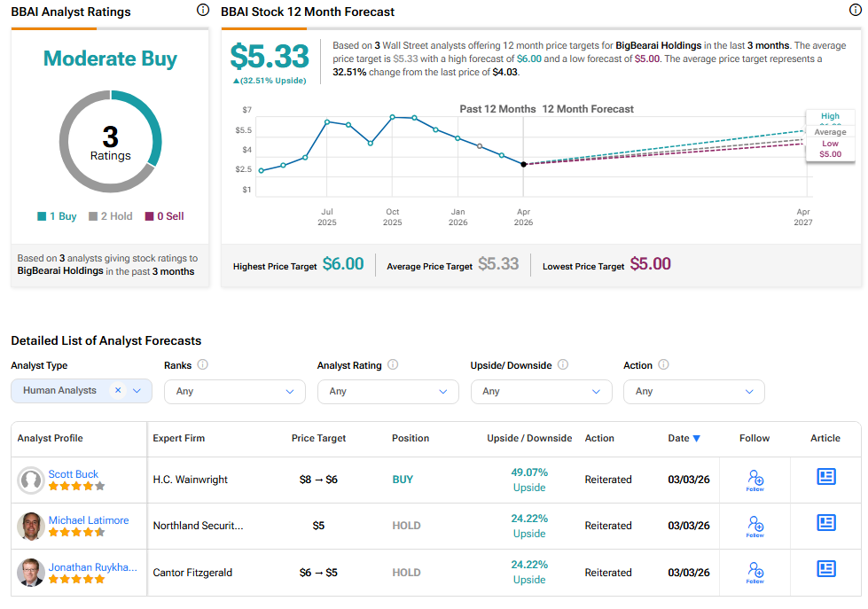The image size is (868, 609).
Task: Click Scott Buck's avatar thumbnail
Action: 31,480
